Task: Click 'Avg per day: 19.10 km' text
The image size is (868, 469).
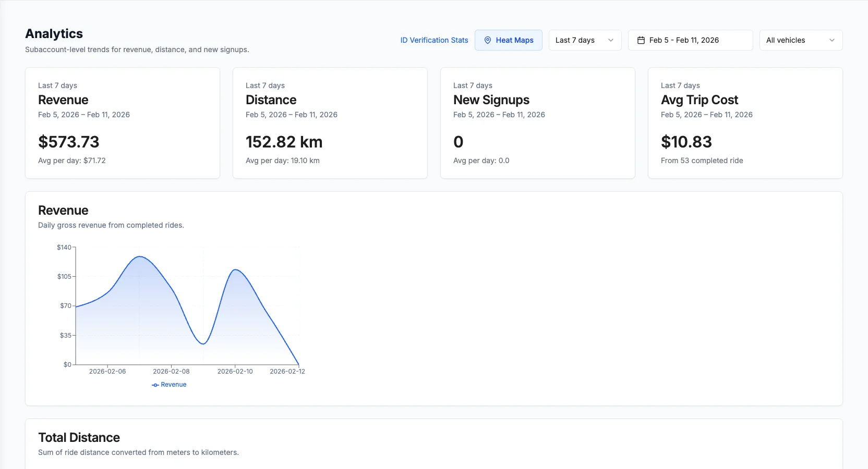Action: click(283, 161)
